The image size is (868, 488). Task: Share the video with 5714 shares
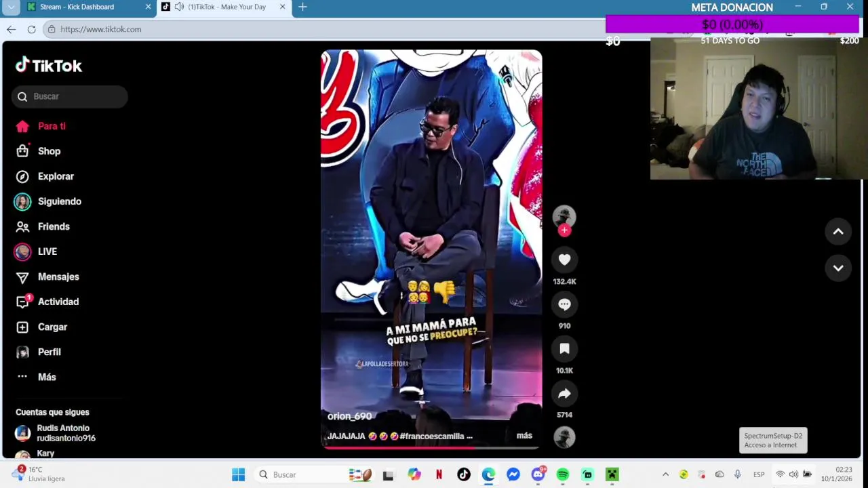tap(564, 394)
